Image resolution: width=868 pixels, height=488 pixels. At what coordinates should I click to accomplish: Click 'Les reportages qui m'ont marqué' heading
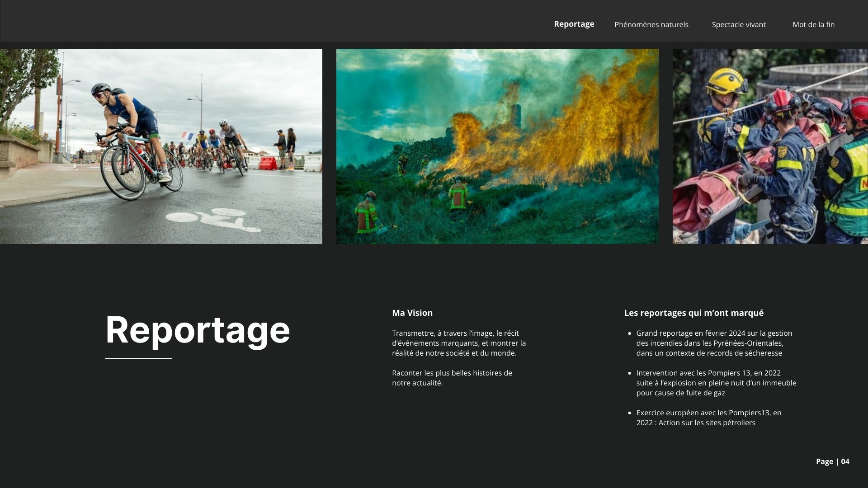(x=693, y=313)
